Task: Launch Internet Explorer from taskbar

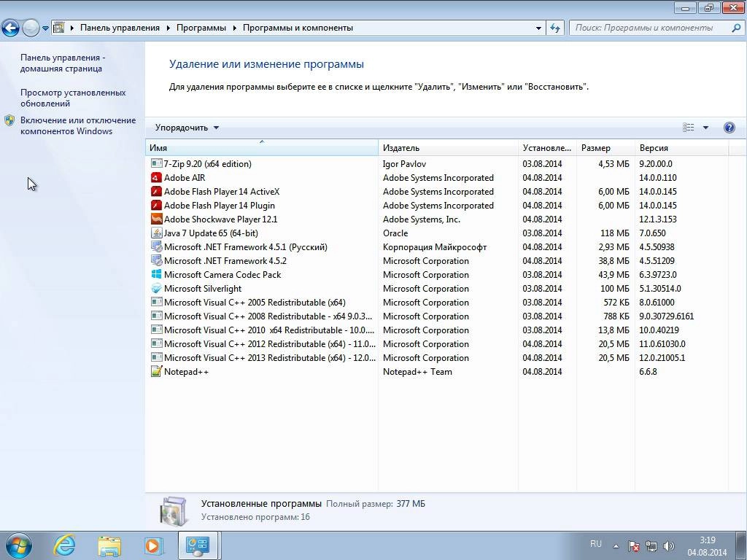Action: [x=64, y=545]
